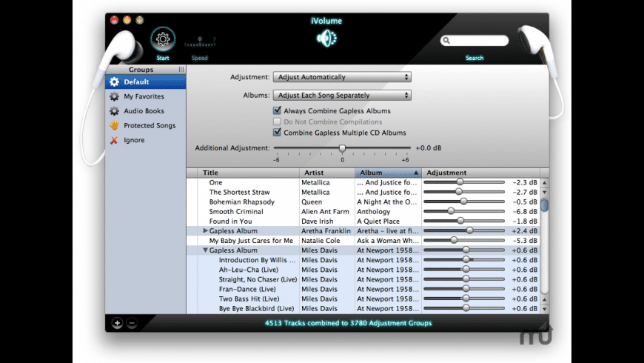Image resolution: width=644 pixels, height=363 pixels.
Task: Click the Speed gauge icon
Action: [200, 41]
